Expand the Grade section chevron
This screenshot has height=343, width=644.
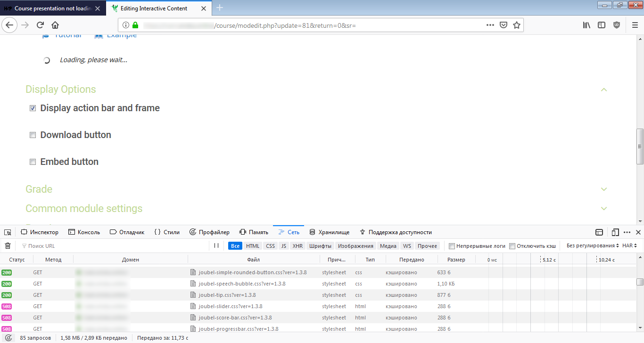604,189
